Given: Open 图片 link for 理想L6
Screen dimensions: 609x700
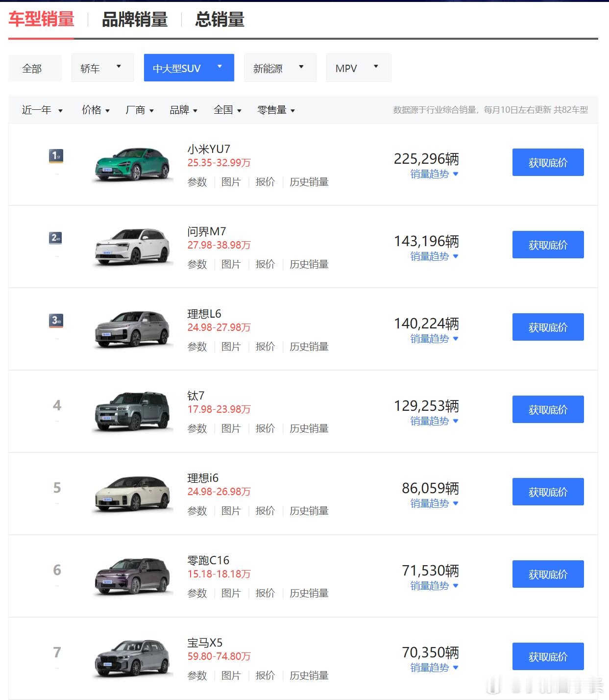Looking at the screenshot, I should tap(231, 347).
